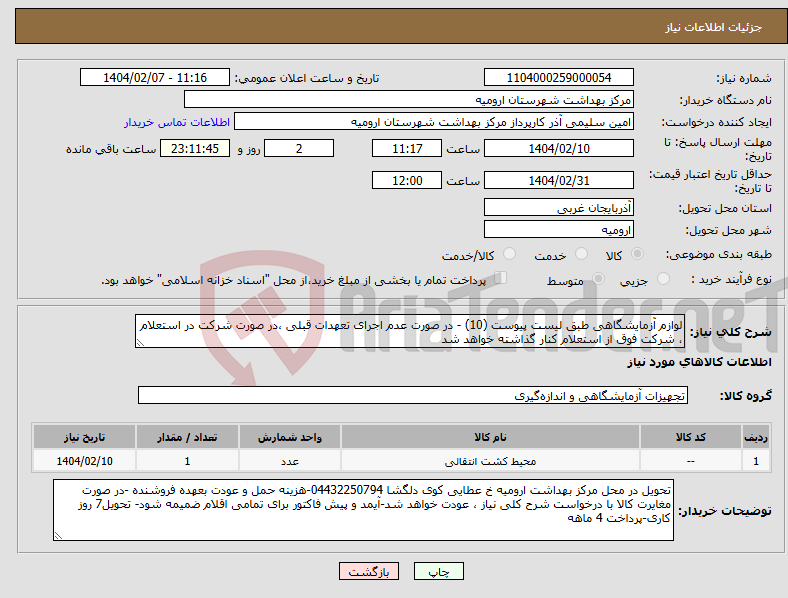
Task: Click the resize handle of buyer notes textarea
Action: tap(58, 536)
